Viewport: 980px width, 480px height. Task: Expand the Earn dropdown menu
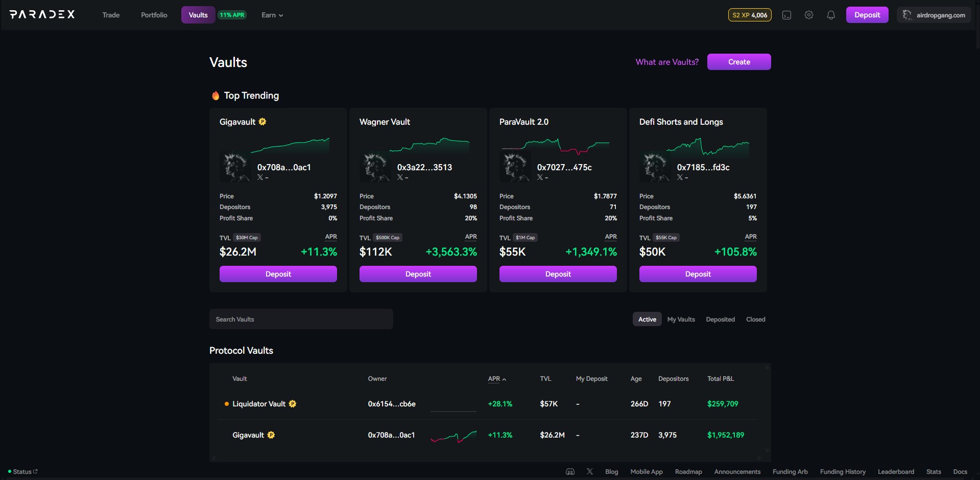click(x=272, y=15)
